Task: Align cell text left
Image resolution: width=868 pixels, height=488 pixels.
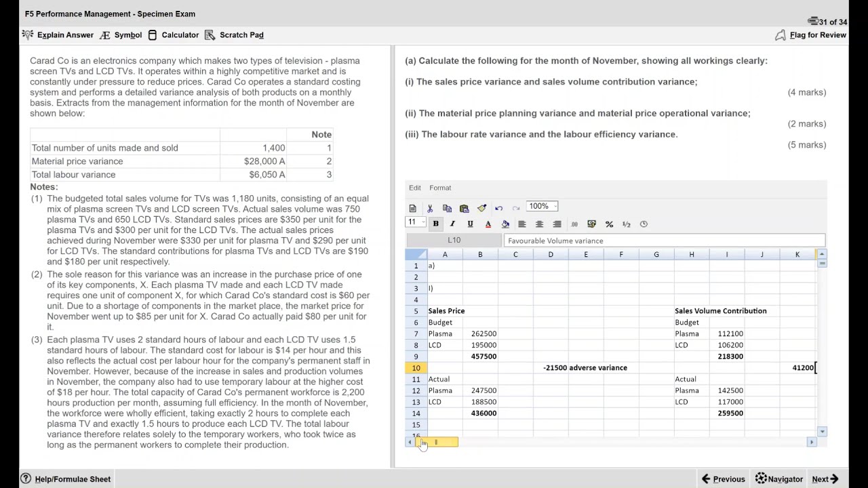Action: (522, 224)
